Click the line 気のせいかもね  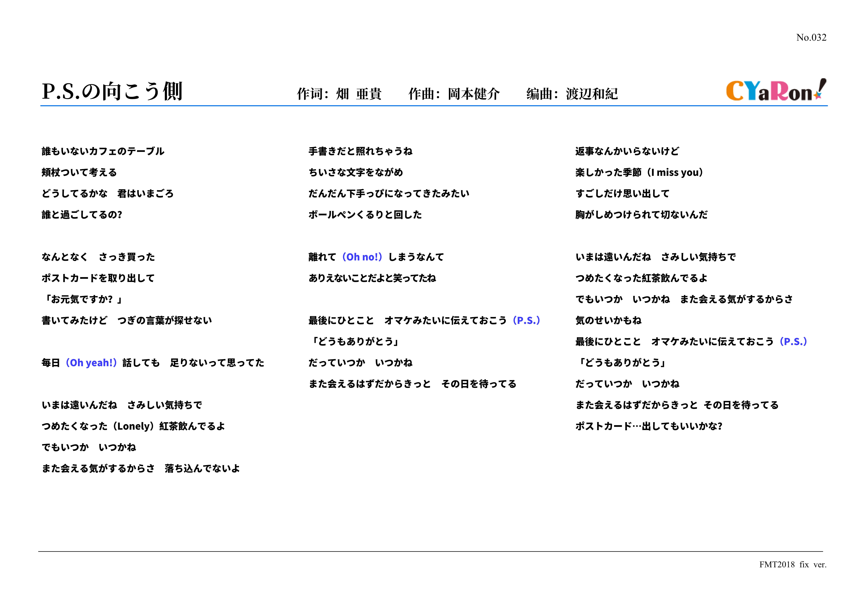(x=608, y=321)
